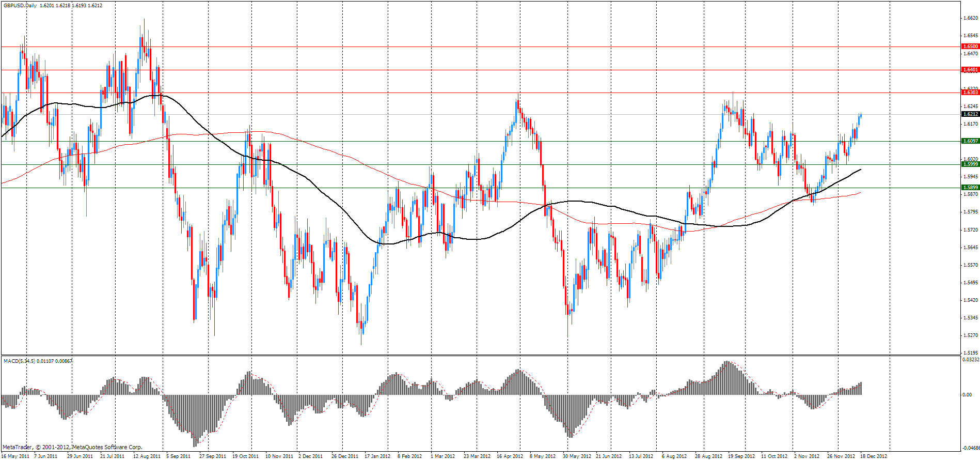This screenshot has width=980, height=460.
Task: Click the 30 May 2012 date label
Action: click(577, 456)
